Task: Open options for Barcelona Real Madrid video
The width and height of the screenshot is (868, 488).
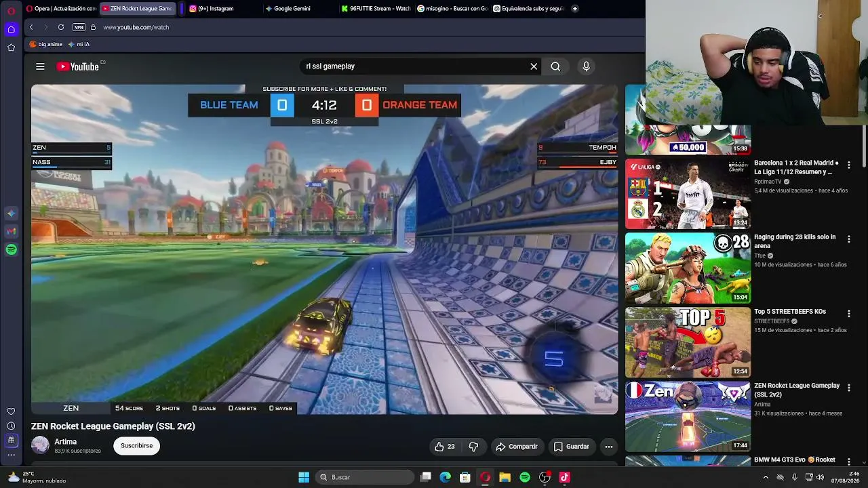Action: pos(848,165)
